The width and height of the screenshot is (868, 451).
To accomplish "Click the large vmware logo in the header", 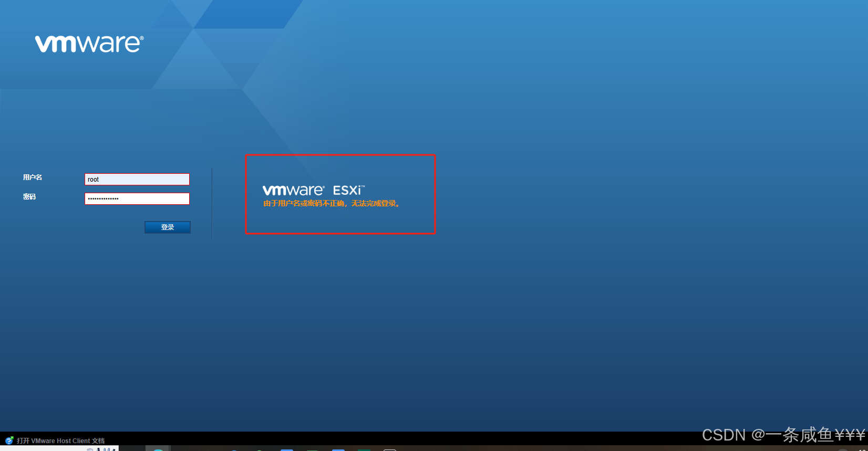I will [x=89, y=44].
